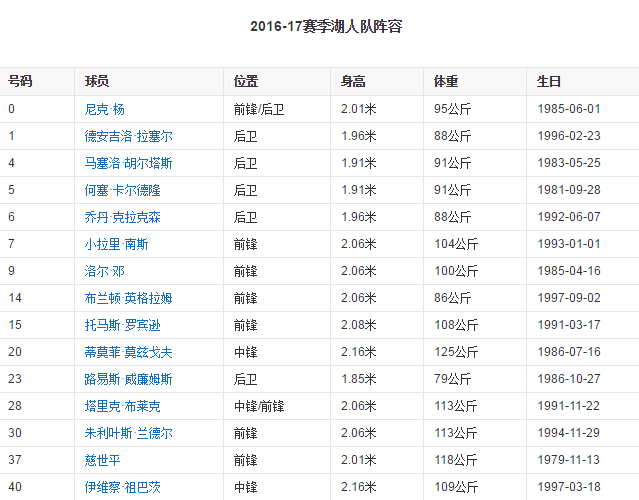This screenshot has width=639, height=500.
Task: Select jersey number 40
Action: click(15, 486)
